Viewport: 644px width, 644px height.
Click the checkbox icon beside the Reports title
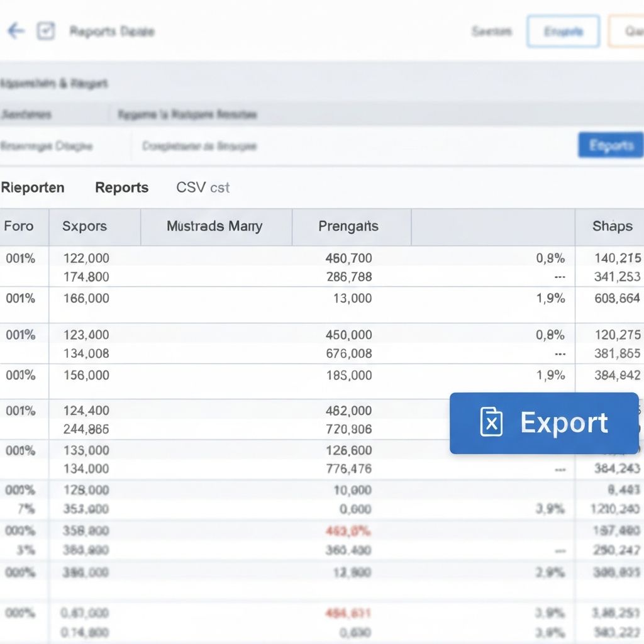pos(45,31)
